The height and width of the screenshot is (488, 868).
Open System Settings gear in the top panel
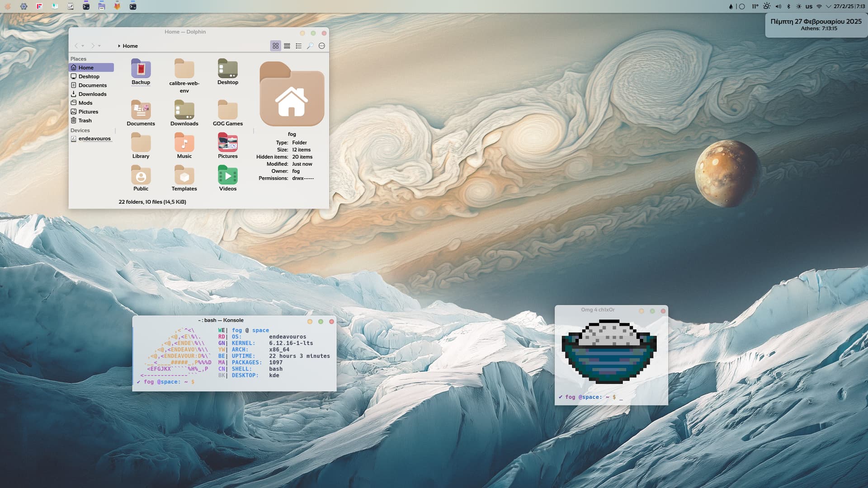click(24, 6)
